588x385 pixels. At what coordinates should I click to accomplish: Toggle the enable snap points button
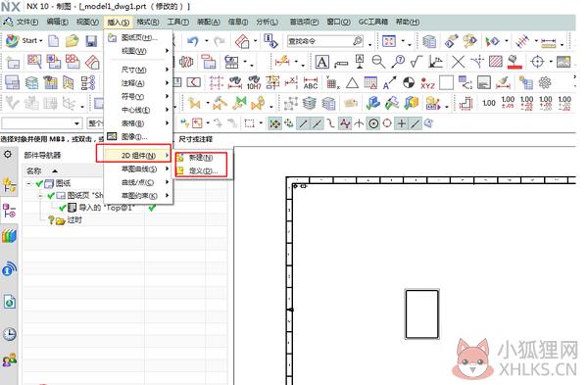click(x=274, y=123)
